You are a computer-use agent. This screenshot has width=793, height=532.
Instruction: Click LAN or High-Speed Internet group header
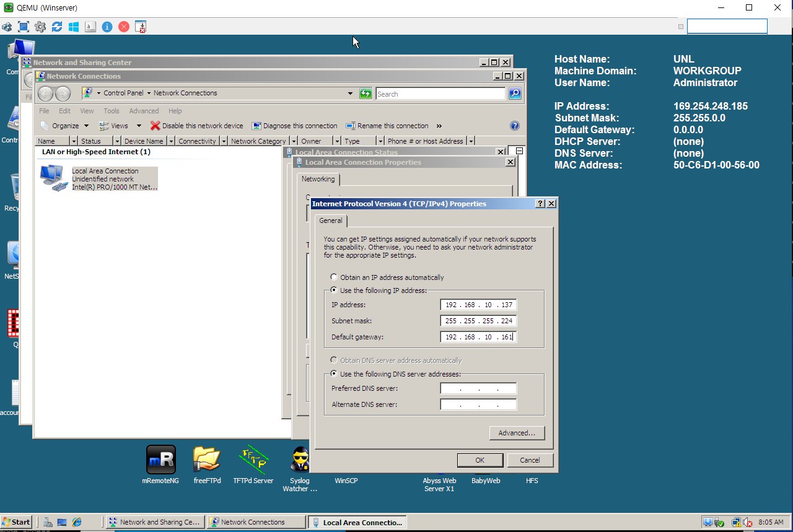coord(96,152)
